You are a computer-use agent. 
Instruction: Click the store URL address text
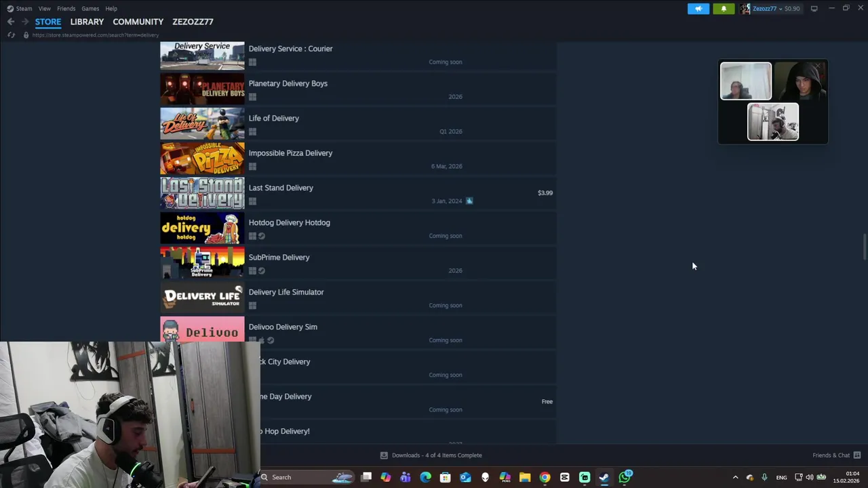[96, 35]
